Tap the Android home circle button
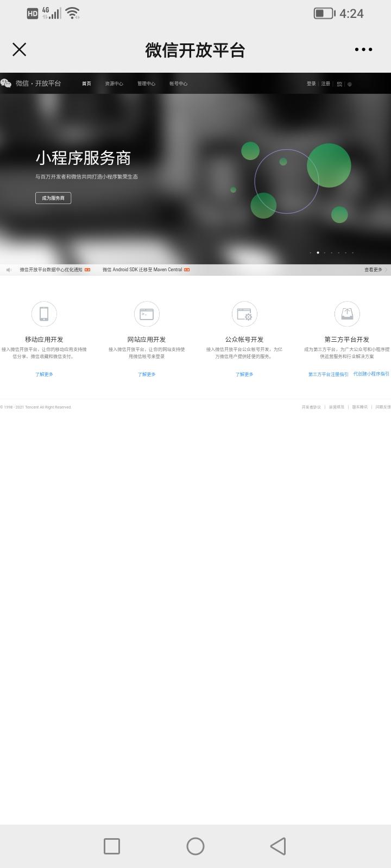The image size is (391, 868). pos(195,846)
